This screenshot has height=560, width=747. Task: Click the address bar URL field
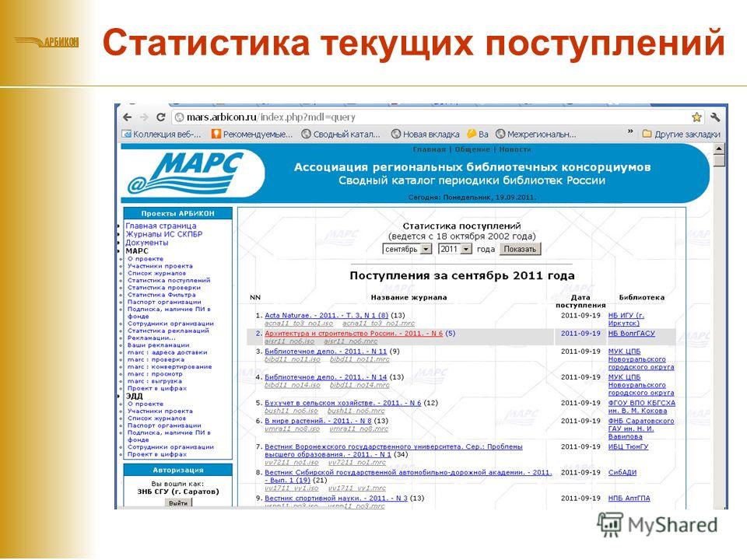point(437,117)
